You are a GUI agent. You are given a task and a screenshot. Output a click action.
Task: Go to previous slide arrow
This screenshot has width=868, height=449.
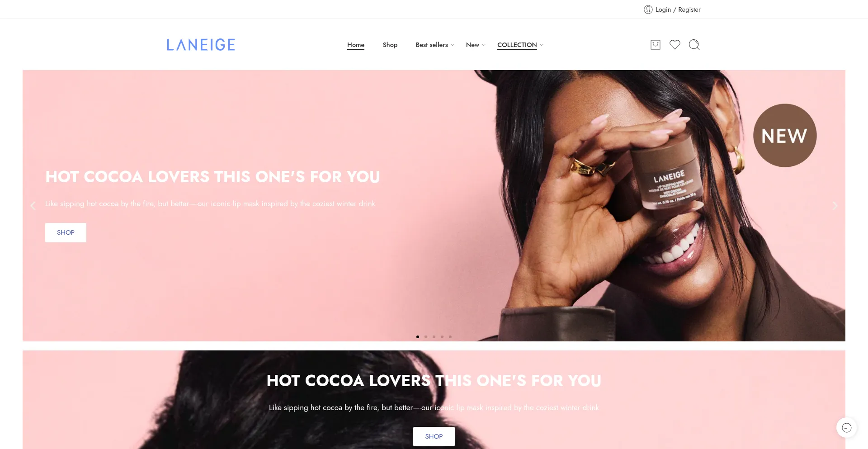33,206
